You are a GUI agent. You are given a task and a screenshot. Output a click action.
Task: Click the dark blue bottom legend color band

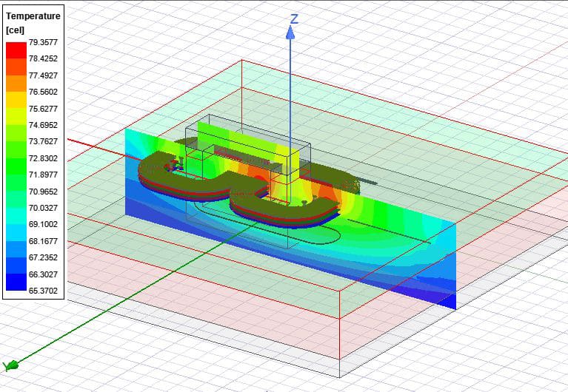click(16, 283)
